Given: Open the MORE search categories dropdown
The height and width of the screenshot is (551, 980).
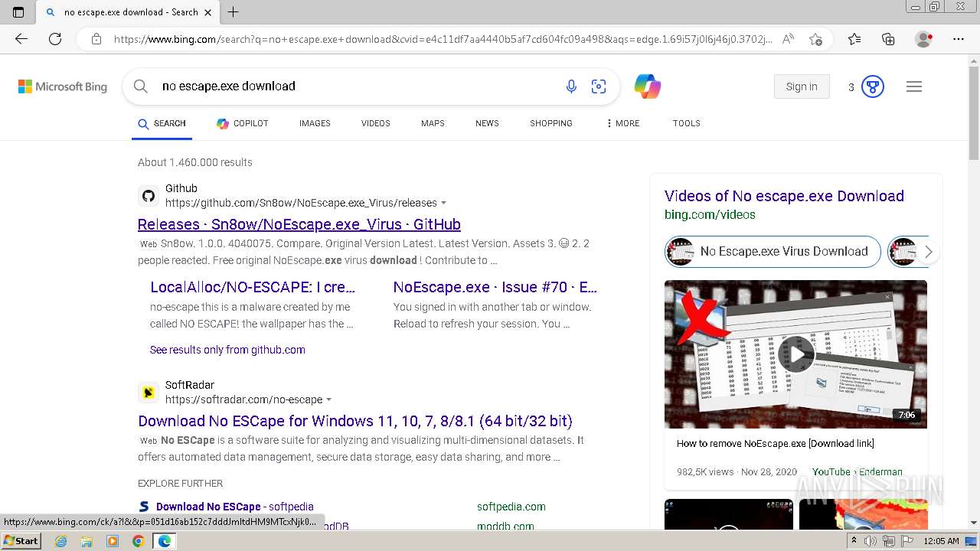Looking at the screenshot, I should (622, 123).
